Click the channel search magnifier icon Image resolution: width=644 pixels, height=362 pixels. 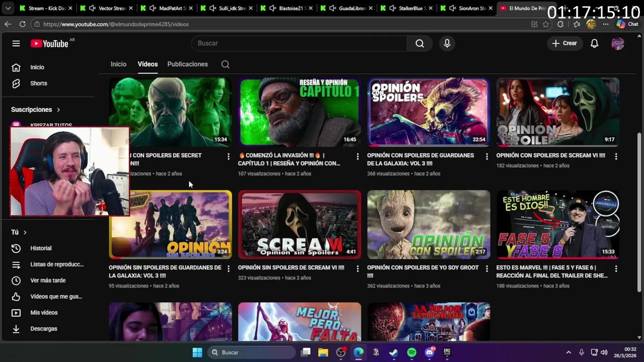pyautogui.click(x=225, y=64)
